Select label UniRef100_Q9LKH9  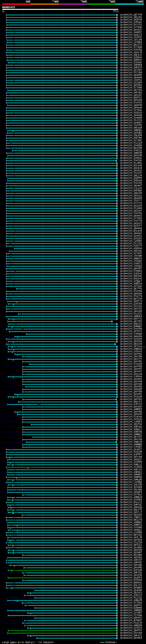(x=131, y=135)
